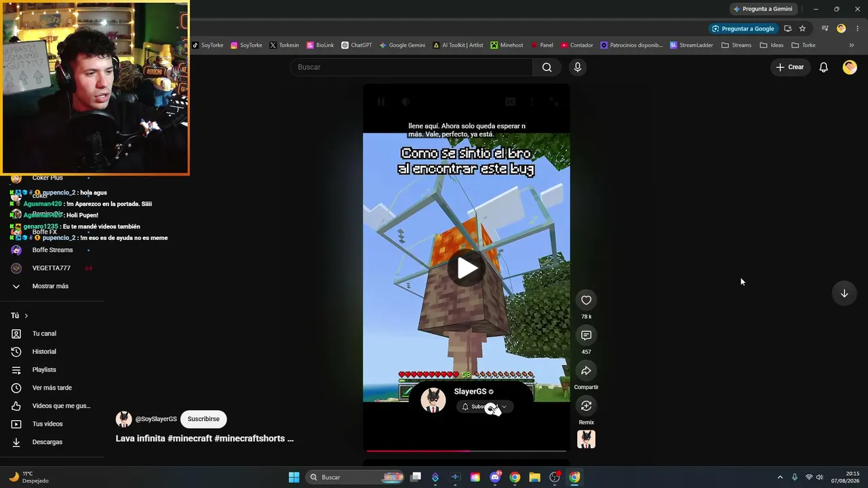
Task: Open the comments showing 457
Action: [x=586, y=335]
